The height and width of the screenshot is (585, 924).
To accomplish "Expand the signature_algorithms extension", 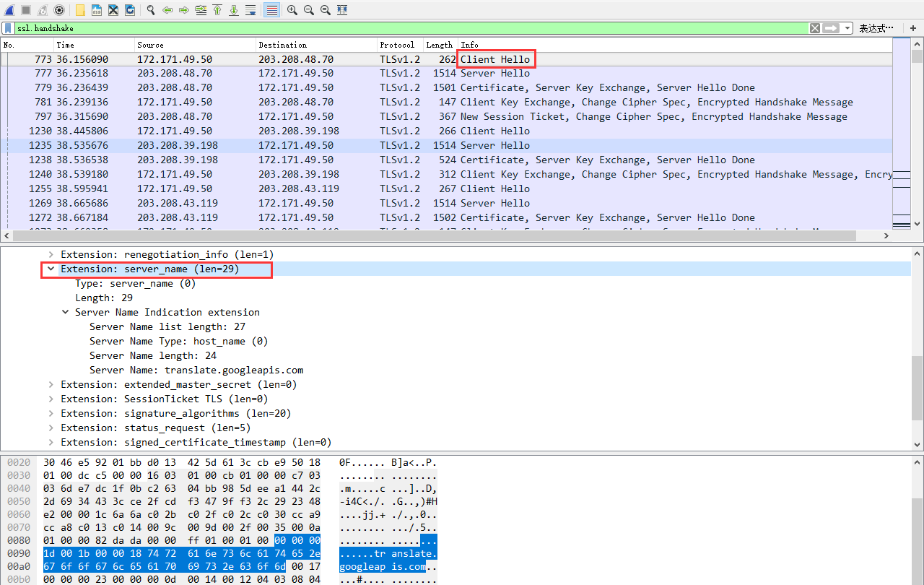I will (51, 414).
